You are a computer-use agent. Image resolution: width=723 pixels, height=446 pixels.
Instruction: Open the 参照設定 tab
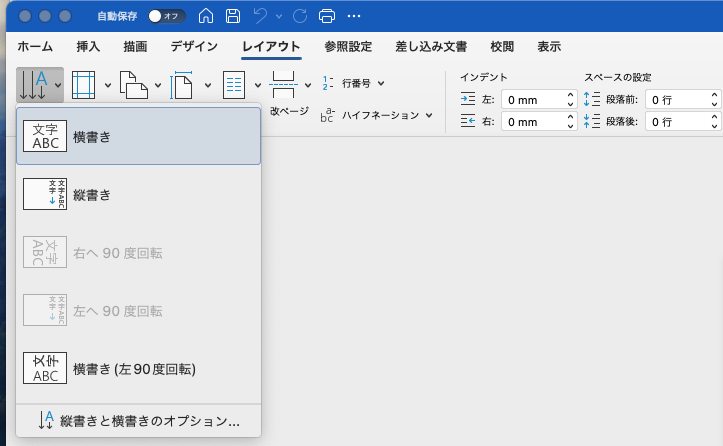348,47
